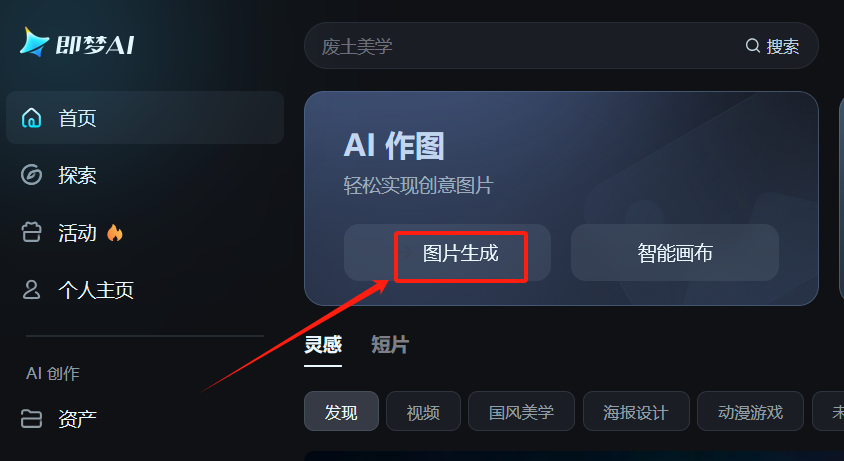The image size is (844, 461).
Task: Choose the 海报设计 category chip
Action: pyautogui.click(x=636, y=411)
